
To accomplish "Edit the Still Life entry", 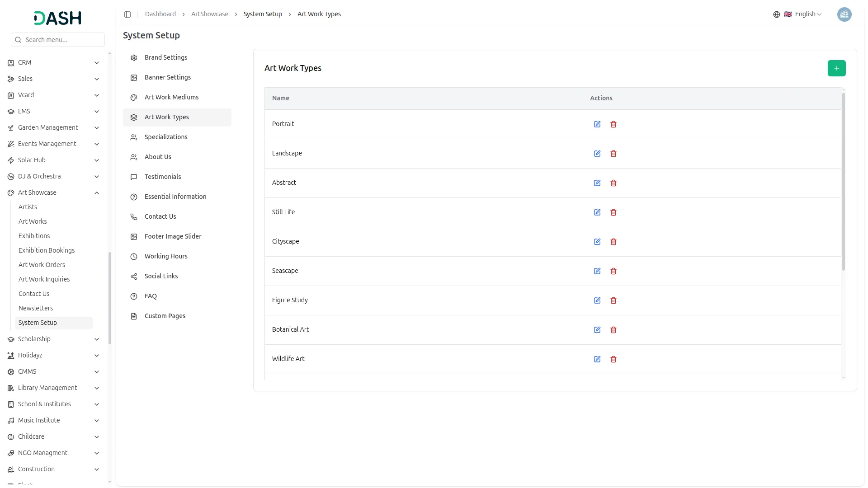I will [597, 212].
